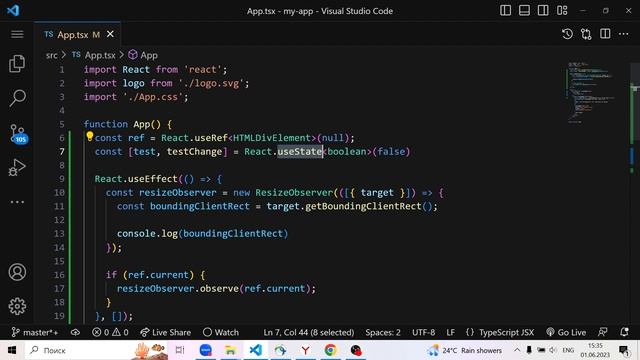Open Google Chrome from the taskbar
Screen dimensions: 640x360
tap(330, 350)
